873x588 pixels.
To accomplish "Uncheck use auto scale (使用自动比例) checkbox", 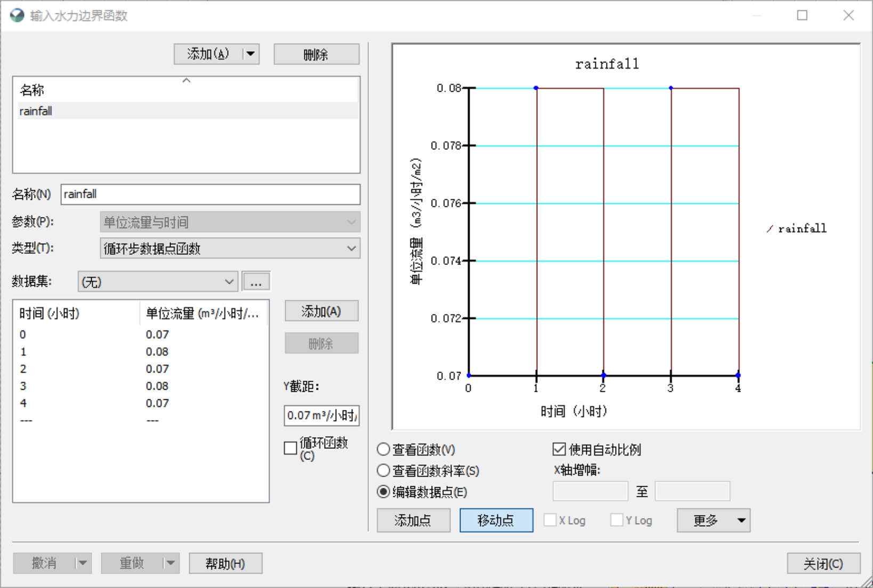I will [559, 449].
